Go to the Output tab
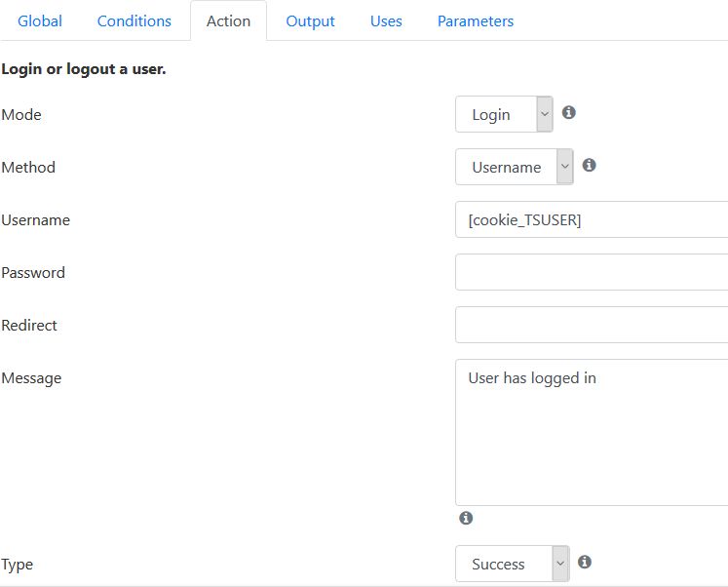The width and height of the screenshot is (728, 587). tap(310, 20)
